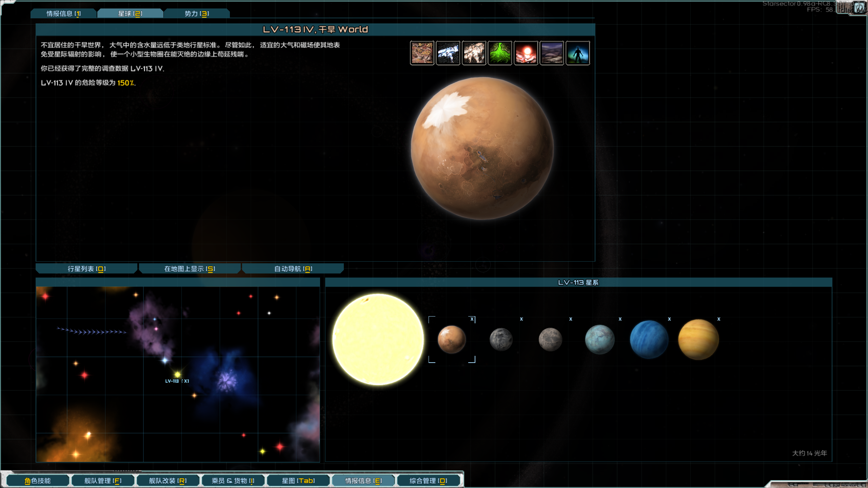Select the yellow gas giant planet

click(x=698, y=339)
